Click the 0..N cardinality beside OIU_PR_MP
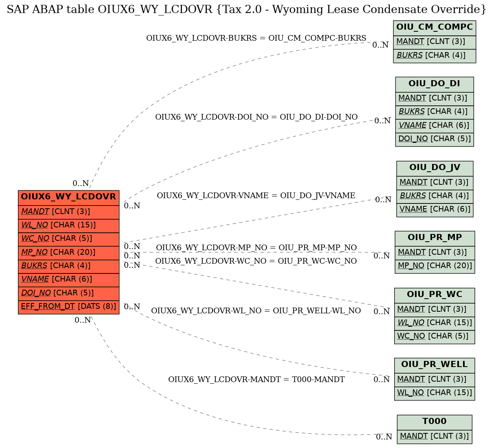This screenshot has height=448, width=494. click(382, 256)
